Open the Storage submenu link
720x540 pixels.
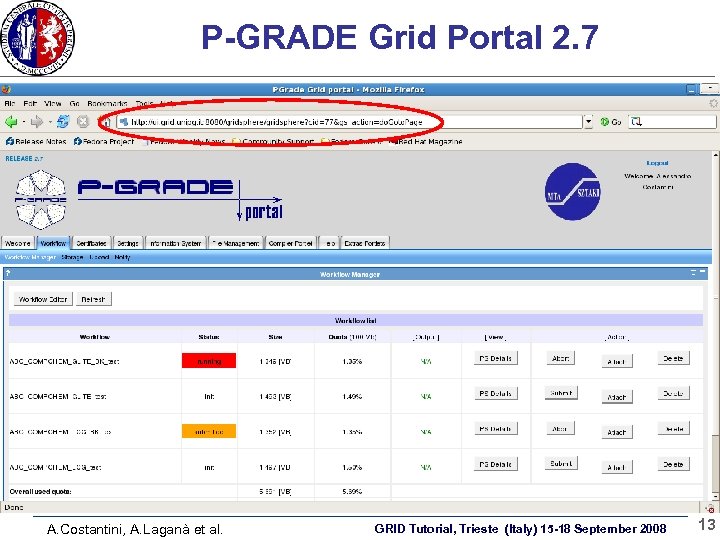point(72,257)
